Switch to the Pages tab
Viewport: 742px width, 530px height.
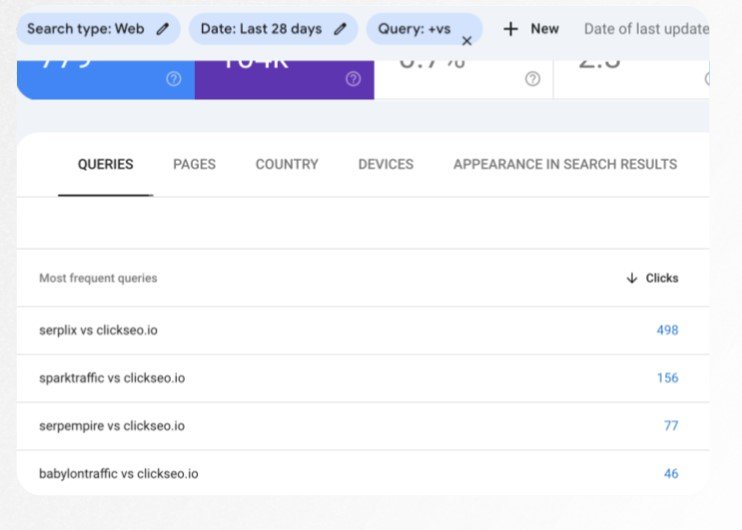click(x=194, y=164)
